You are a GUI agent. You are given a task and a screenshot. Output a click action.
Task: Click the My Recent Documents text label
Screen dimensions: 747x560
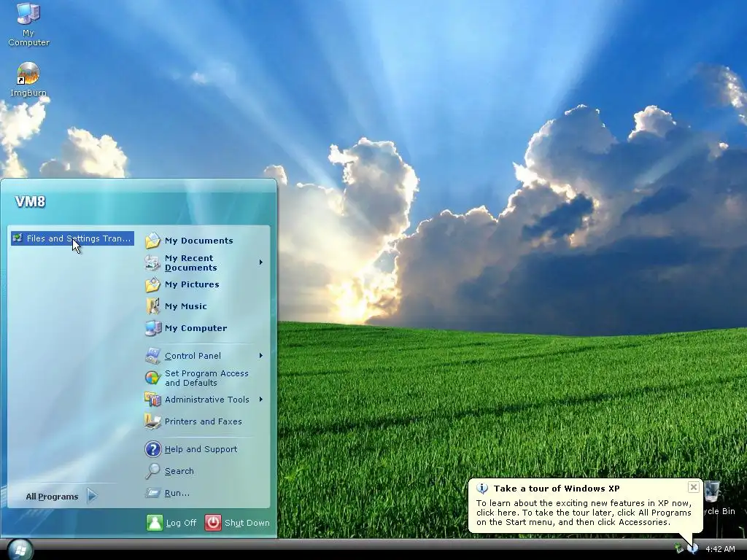[x=190, y=262]
